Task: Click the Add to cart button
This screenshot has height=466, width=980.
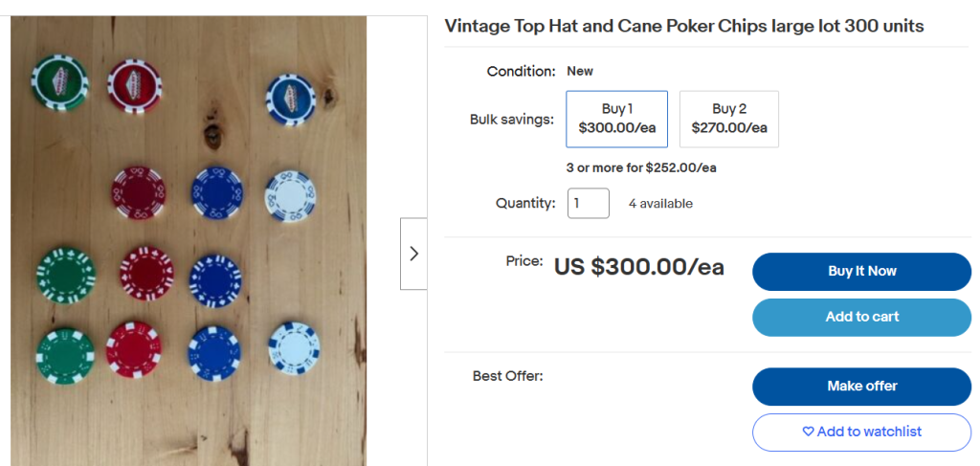Action: [862, 318]
